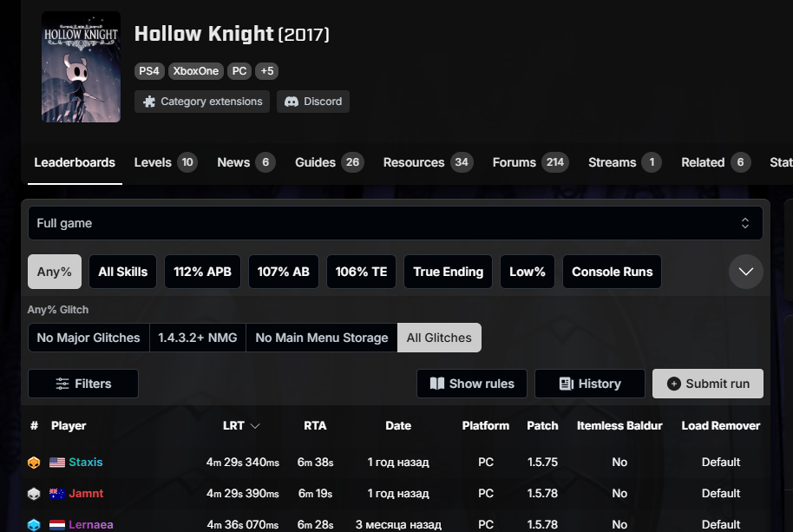The height and width of the screenshot is (532, 793).
Task: Open player Staxis profile
Action: tap(86, 463)
